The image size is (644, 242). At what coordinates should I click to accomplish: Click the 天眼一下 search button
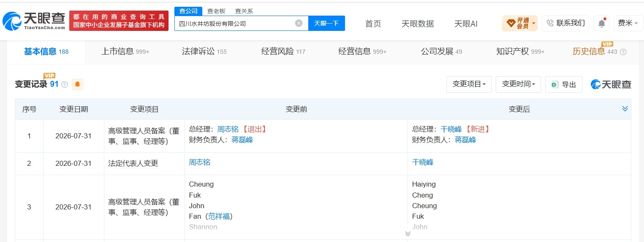(326, 23)
